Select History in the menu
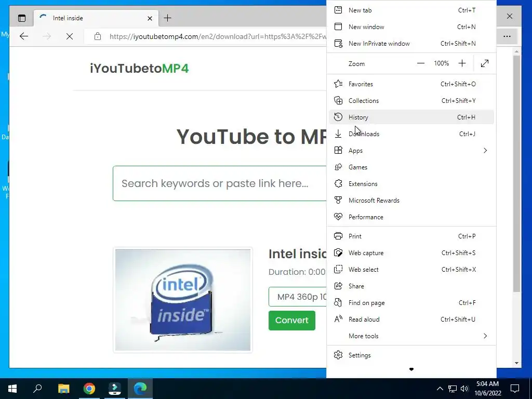The height and width of the screenshot is (399, 532). [411, 117]
